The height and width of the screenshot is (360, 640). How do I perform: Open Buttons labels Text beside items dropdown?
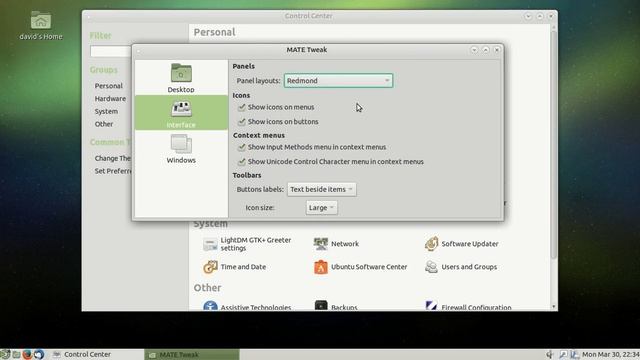[x=322, y=189]
